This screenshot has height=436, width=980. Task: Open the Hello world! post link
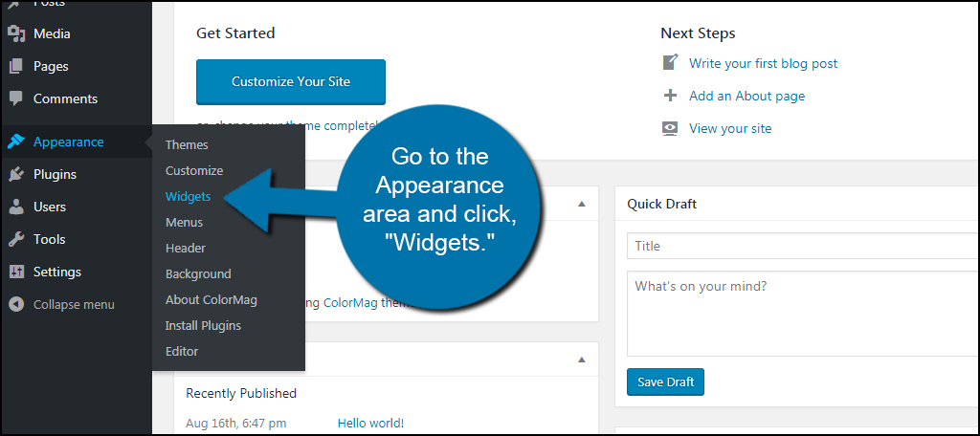coord(370,423)
